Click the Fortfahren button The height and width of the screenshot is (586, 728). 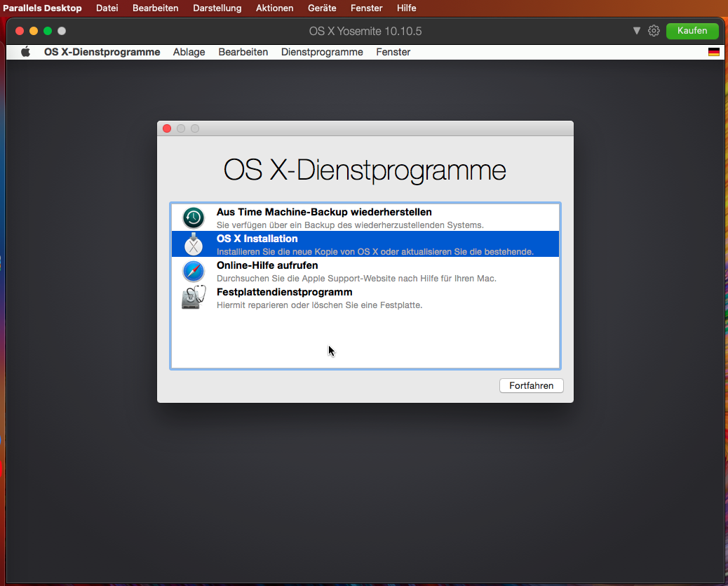(x=531, y=386)
